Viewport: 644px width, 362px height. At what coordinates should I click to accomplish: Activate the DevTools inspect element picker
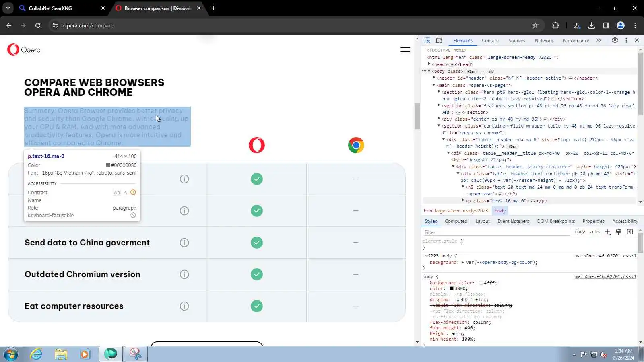[427, 41]
